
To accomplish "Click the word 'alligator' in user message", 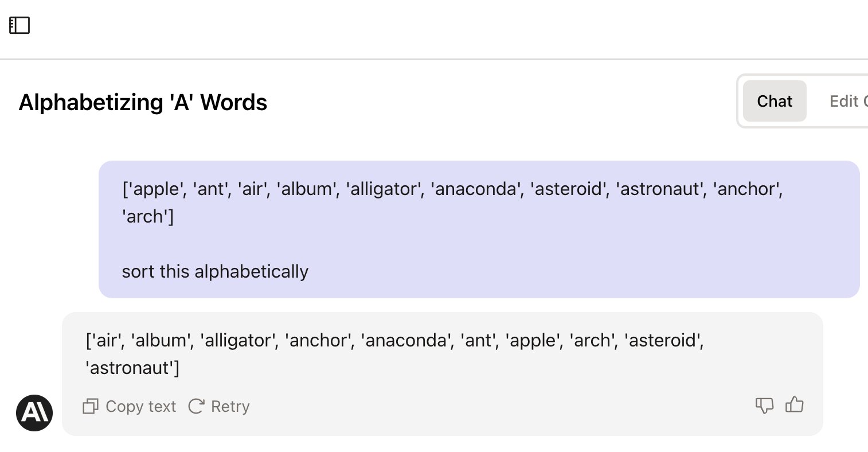I will (x=383, y=189).
